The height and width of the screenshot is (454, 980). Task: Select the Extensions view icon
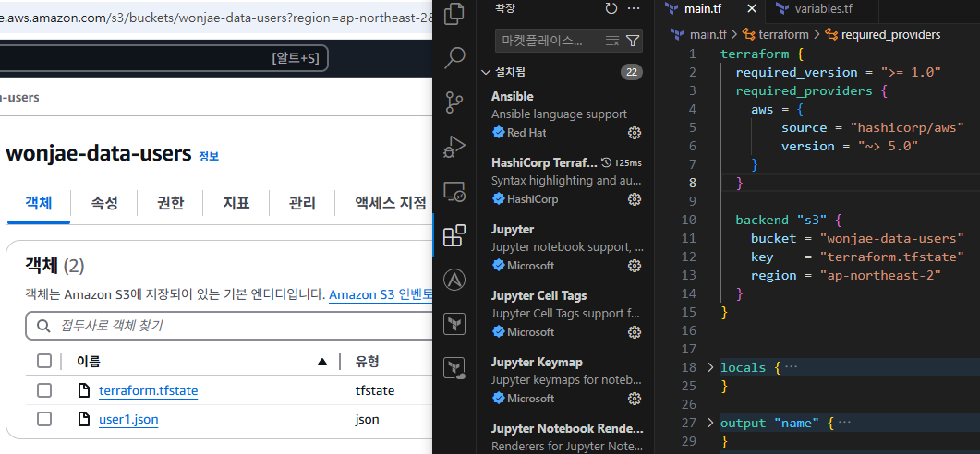tap(454, 235)
